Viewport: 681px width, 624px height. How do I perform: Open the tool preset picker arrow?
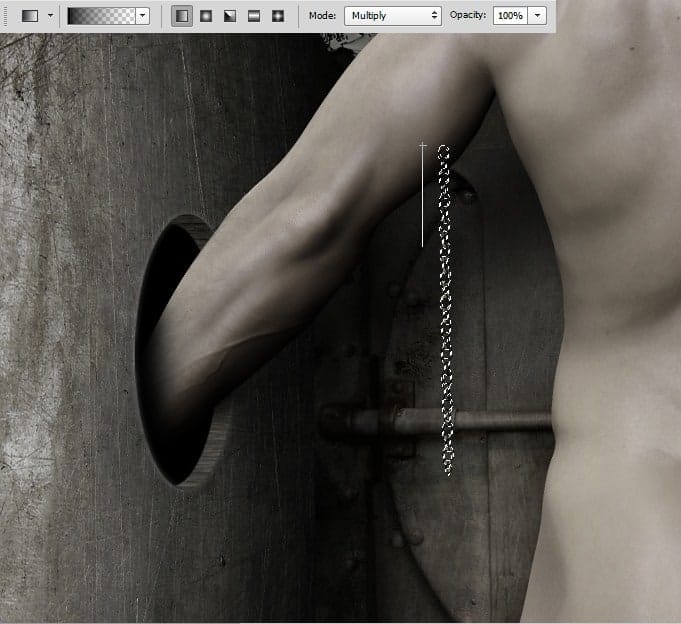[50, 16]
